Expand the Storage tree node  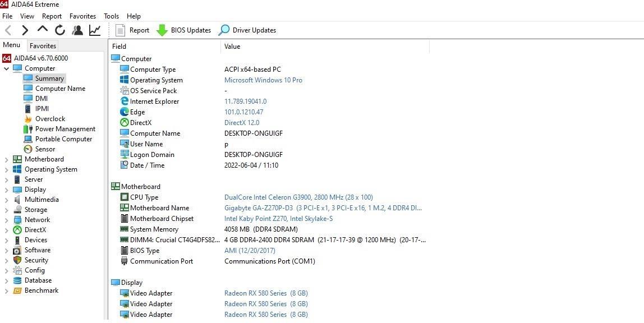point(6,210)
